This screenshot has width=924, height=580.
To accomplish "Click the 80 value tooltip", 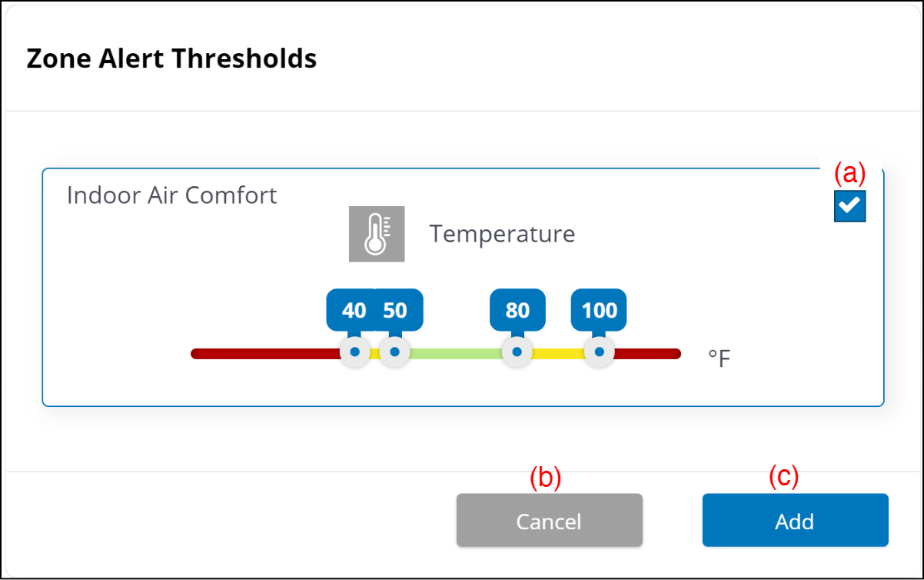I will 517,309.
